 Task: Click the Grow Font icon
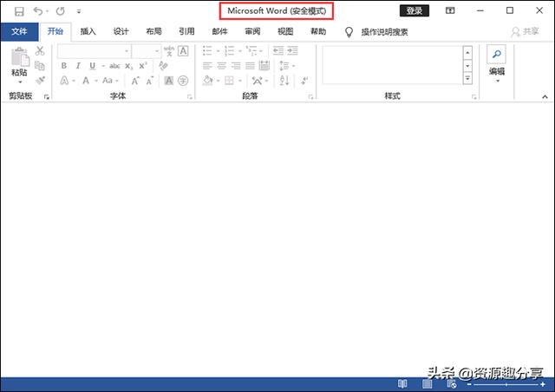click(x=135, y=82)
